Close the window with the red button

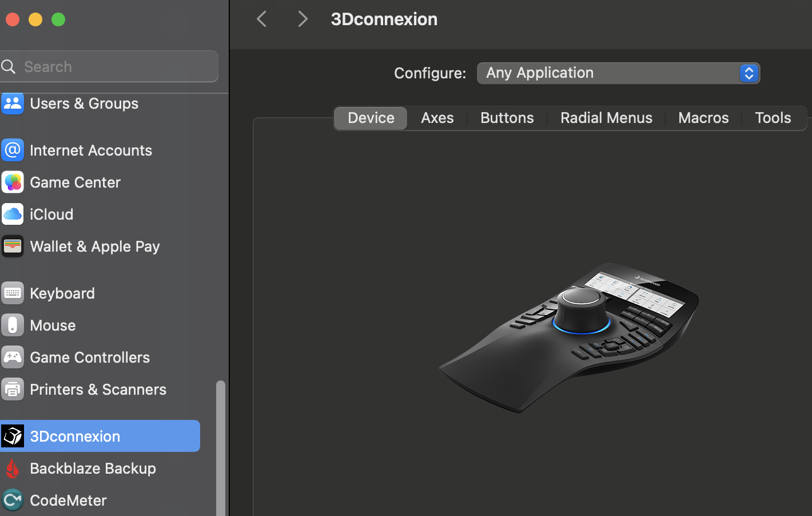(x=13, y=19)
